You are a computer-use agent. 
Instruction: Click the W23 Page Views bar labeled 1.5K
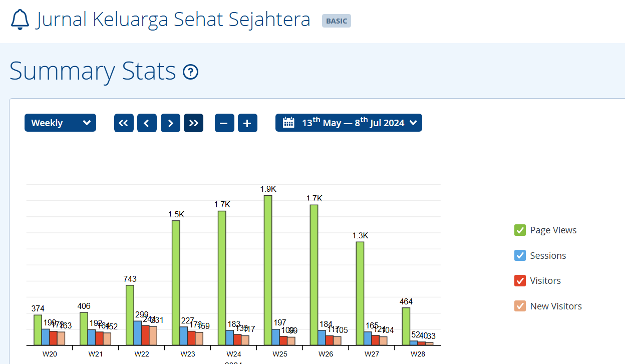coord(176,283)
